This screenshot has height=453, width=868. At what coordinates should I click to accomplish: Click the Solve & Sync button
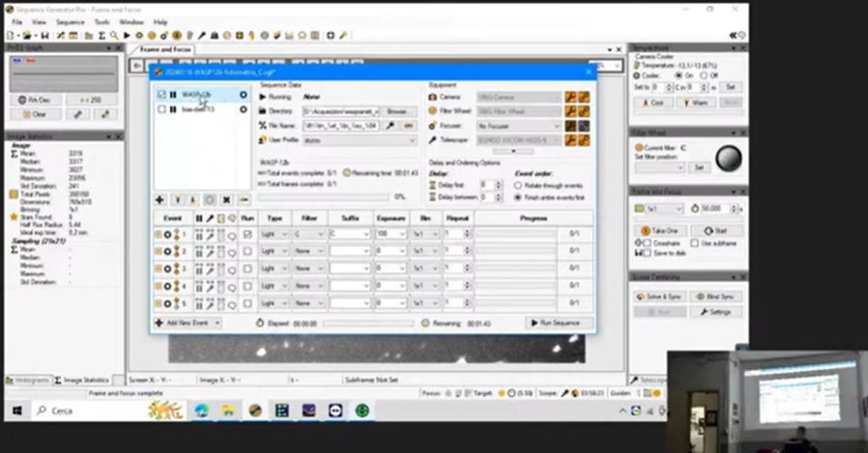(x=659, y=297)
